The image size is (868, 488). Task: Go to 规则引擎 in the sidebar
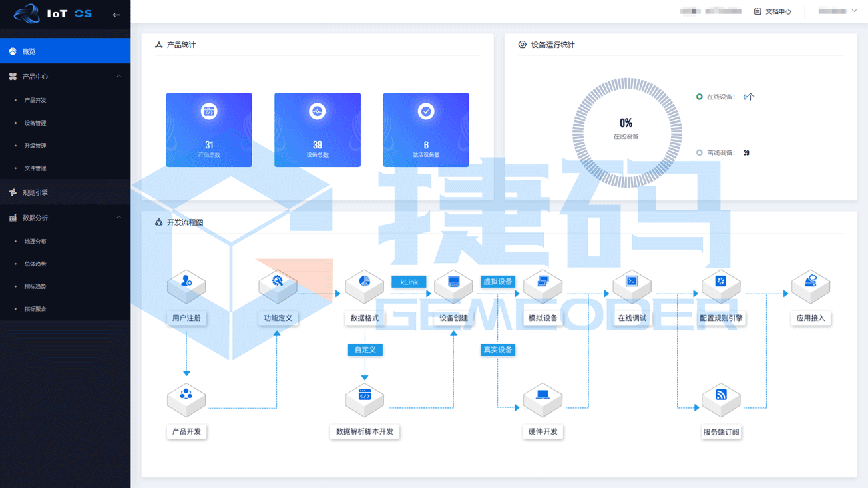tap(35, 192)
